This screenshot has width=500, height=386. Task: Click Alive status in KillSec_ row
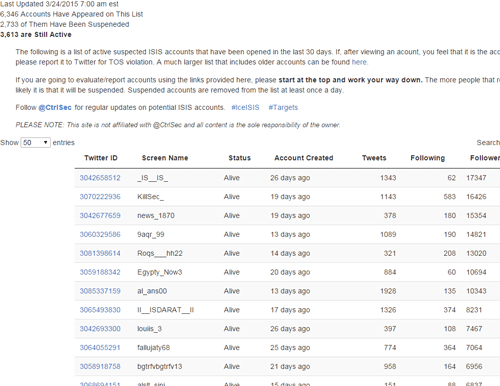[232, 197]
